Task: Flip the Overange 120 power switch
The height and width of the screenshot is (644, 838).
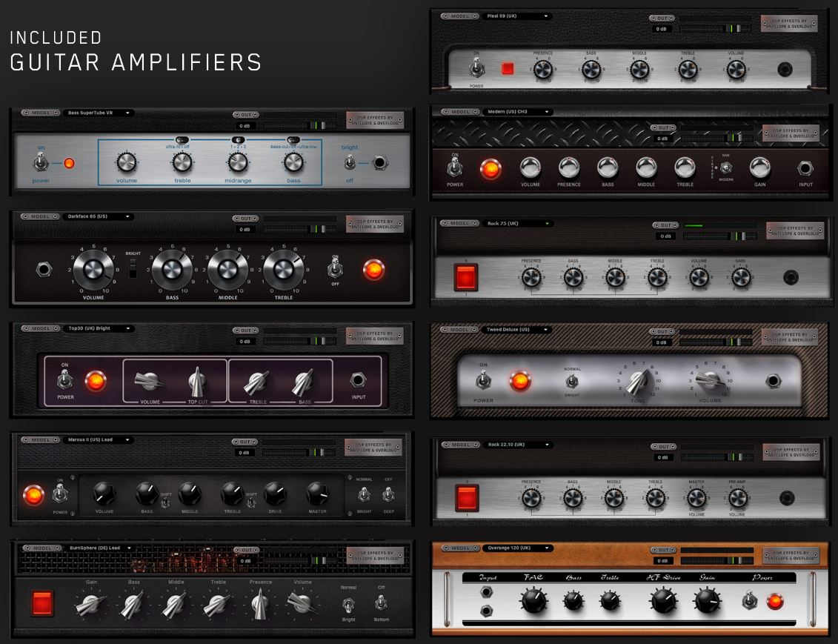Action: coord(749,601)
